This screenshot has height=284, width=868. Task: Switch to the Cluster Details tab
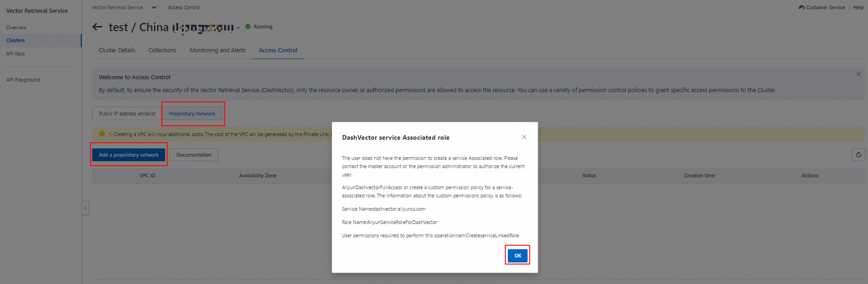(x=117, y=50)
